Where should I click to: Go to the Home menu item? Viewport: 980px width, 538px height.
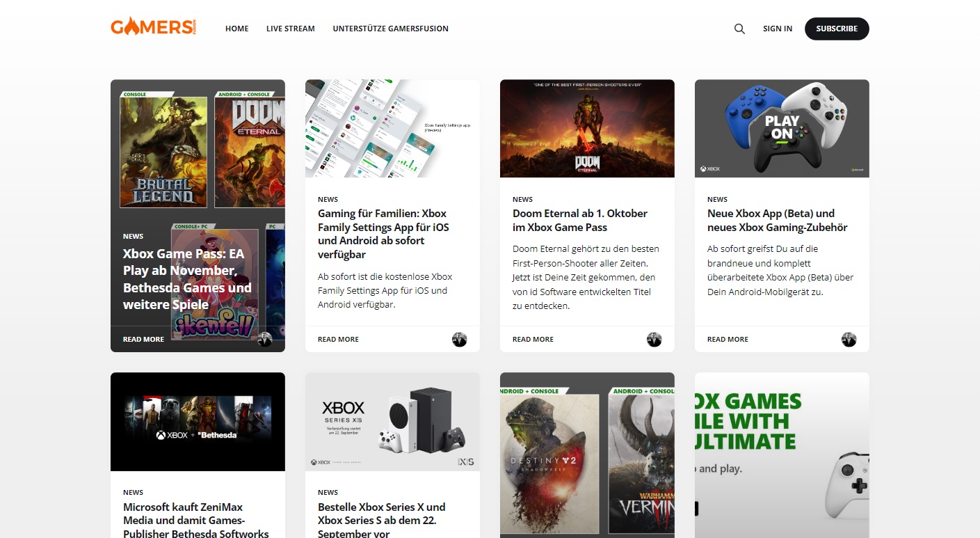click(236, 29)
